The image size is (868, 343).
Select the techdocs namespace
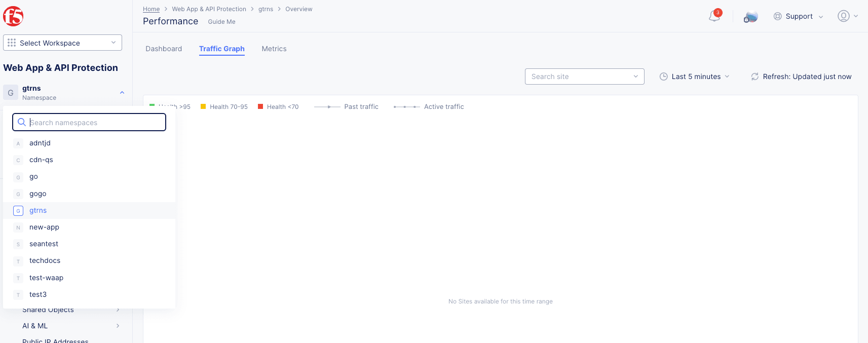click(45, 260)
